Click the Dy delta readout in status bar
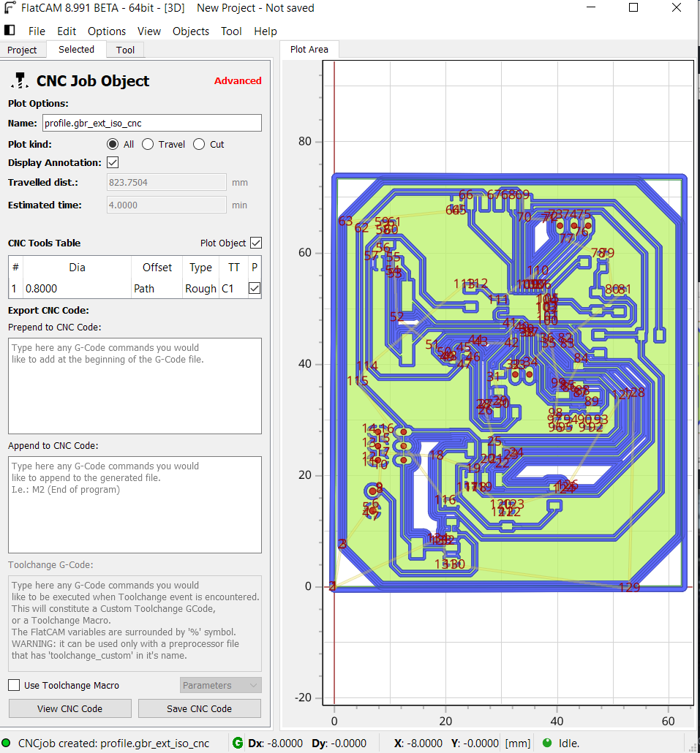 point(339,743)
